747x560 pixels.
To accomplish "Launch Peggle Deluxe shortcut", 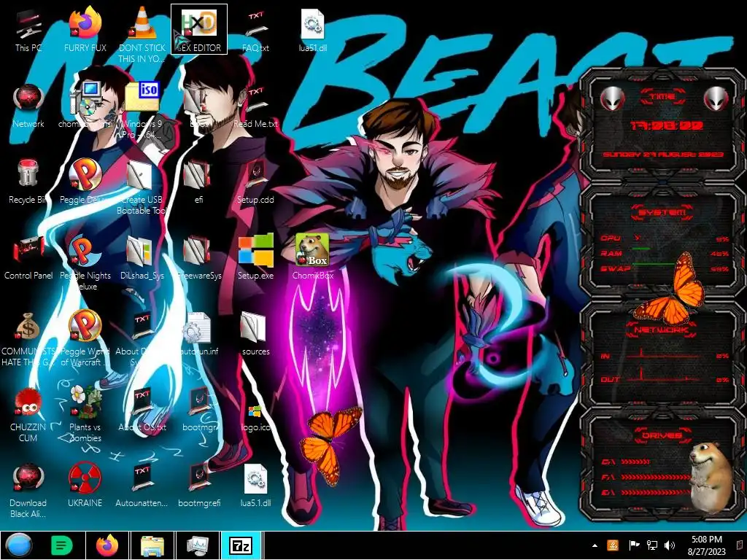I will 85,182.
